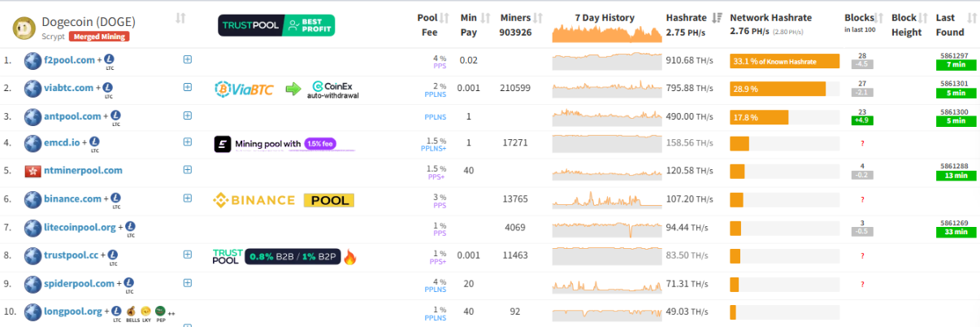
Task: Click the ViaBTC CoinEx auto-withdrawal banner
Action: [x=288, y=89]
